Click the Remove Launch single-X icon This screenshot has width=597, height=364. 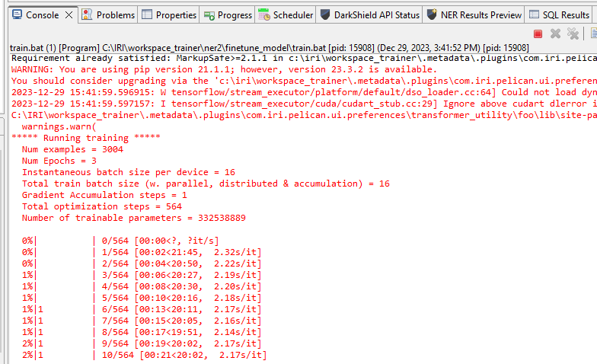556,34
